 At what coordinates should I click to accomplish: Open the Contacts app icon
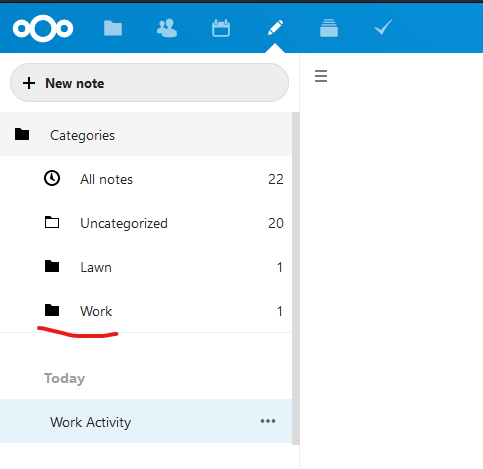pyautogui.click(x=167, y=28)
